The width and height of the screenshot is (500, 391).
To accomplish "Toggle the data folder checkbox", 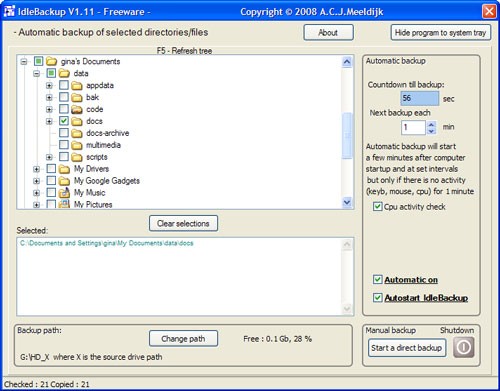I will tap(51, 73).
